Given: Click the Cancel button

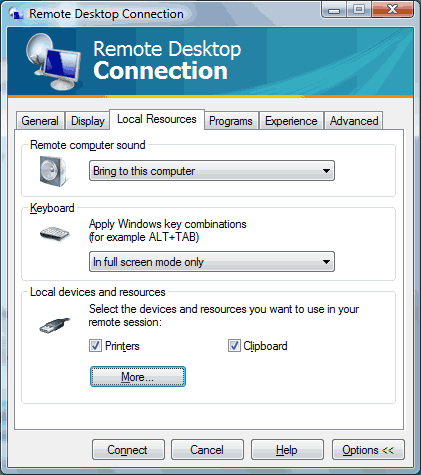Looking at the screenshot, I should click(x=207, y=450).
